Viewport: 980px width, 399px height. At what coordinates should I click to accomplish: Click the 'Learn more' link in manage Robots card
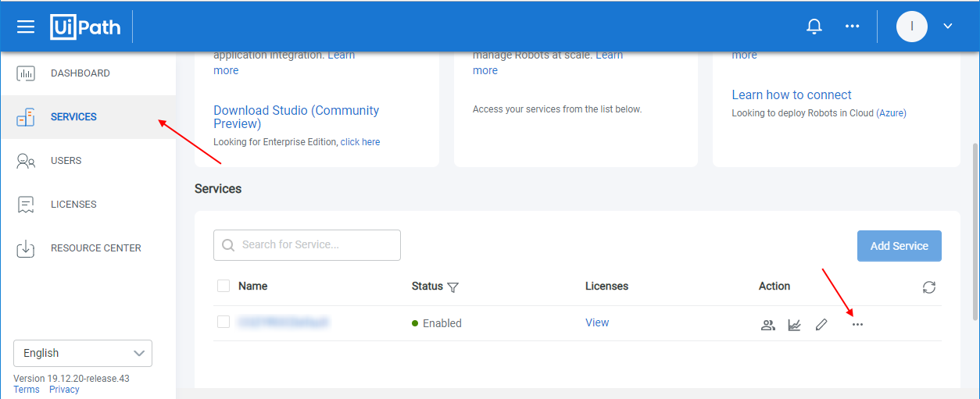485,70
